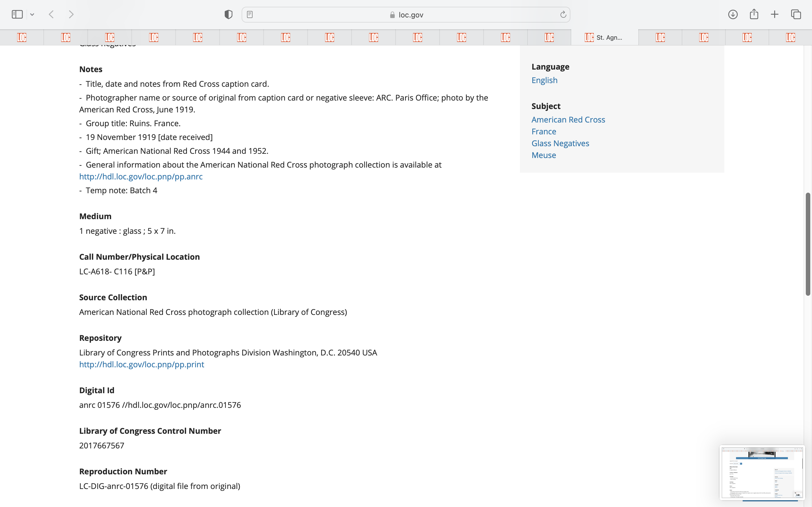Show tab overview grid

pyautogui.click(x=796, y=14)
